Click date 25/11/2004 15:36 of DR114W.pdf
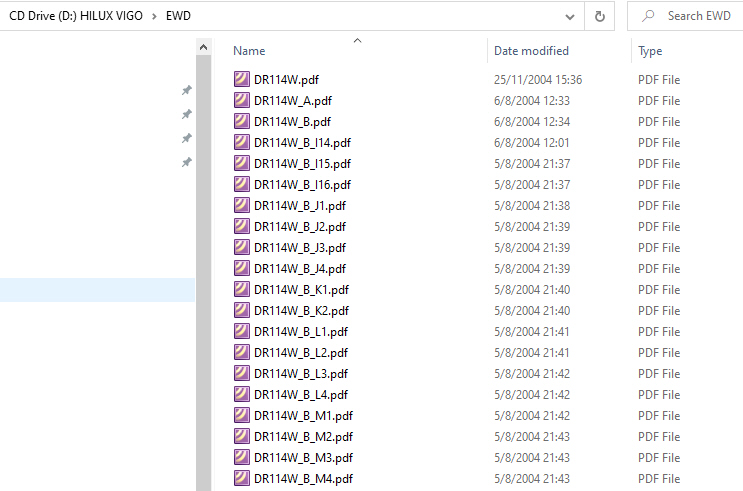 click(538, 80)
